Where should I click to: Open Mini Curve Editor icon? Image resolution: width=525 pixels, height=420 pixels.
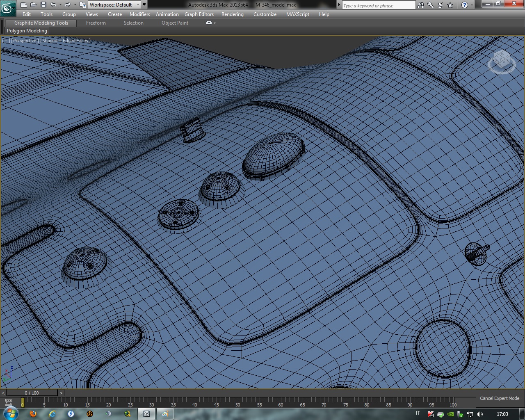[x=9, y=402]
